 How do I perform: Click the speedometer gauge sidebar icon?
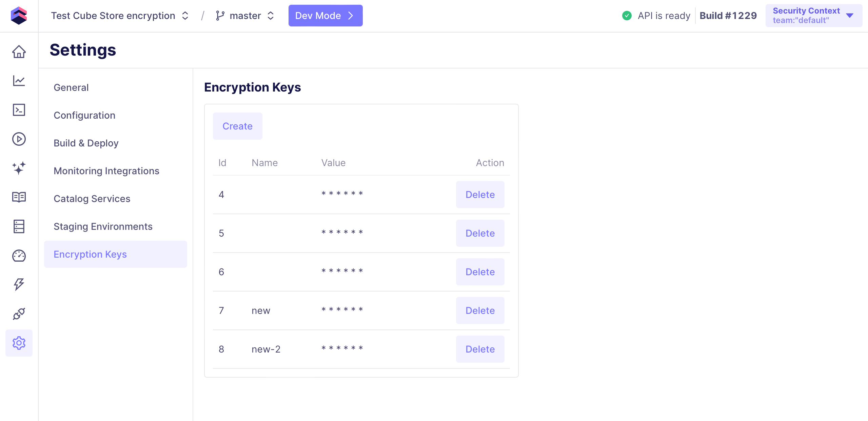[x=19, y=256]
